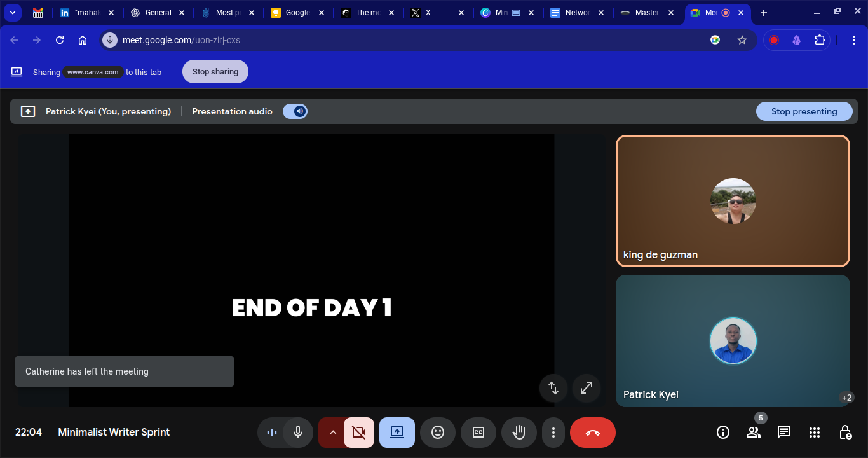Open the purple extension icon
The width and height of the screenshot is (868, 458).
(x=797, y=40)
